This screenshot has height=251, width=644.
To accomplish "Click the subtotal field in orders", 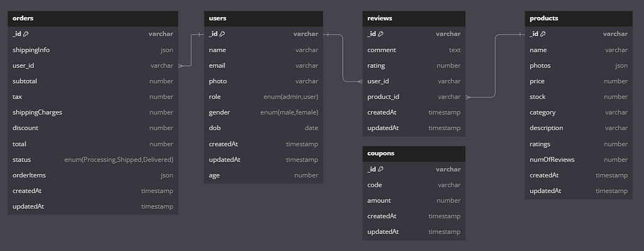I will point(93,81).
